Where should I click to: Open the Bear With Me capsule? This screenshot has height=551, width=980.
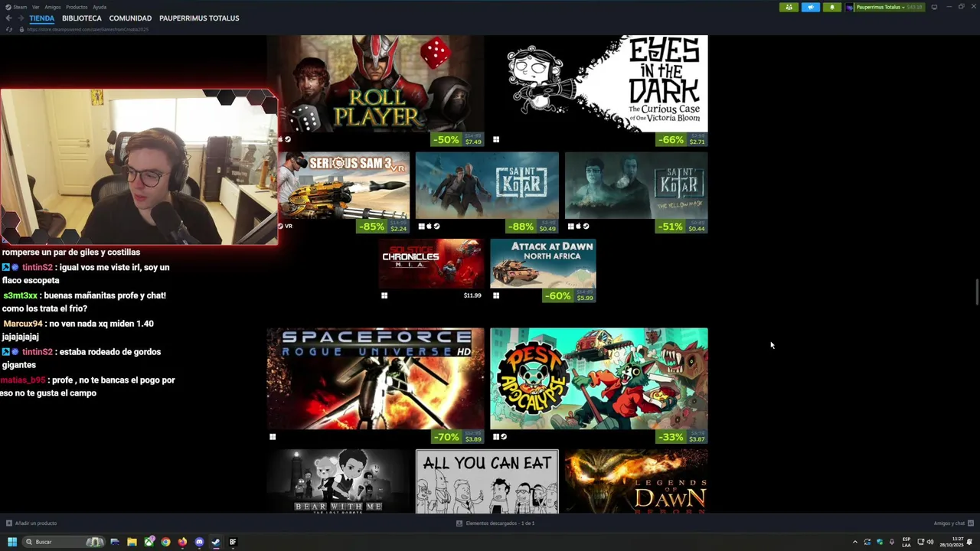pyautogui.click(x=338, y=481)
